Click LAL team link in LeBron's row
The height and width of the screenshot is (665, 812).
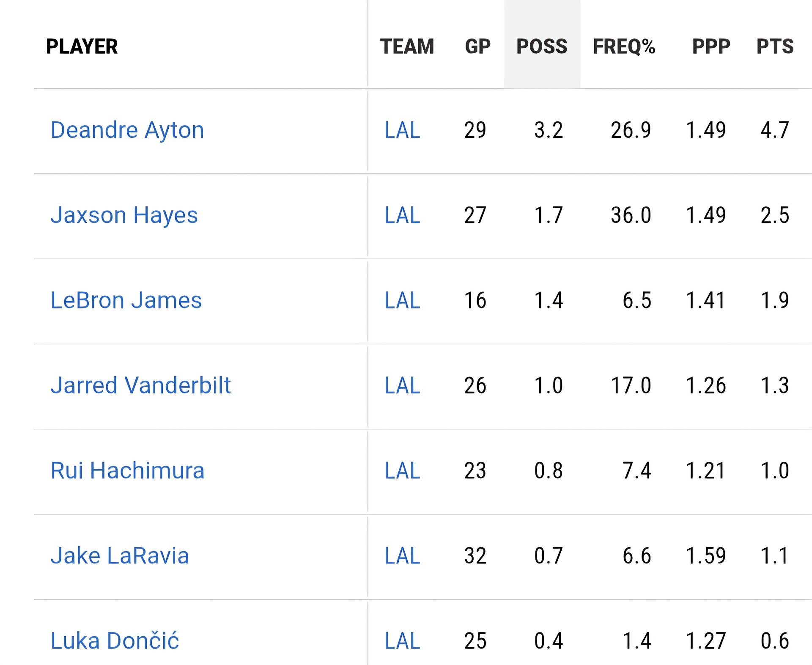click(402, 300)
